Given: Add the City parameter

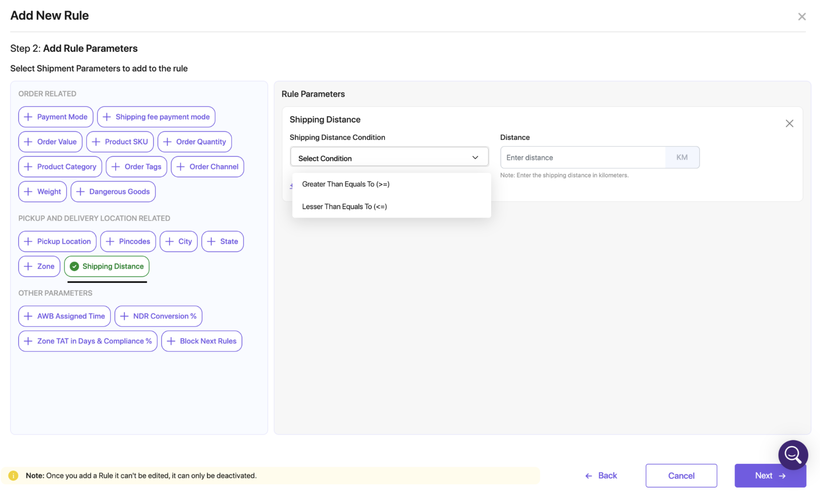Looking at the screenshot, I should click(179, 241).
